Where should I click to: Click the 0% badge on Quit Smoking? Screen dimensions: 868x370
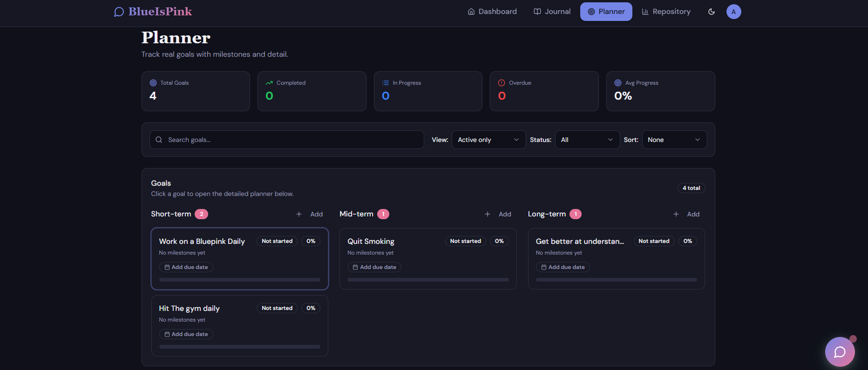499,241
